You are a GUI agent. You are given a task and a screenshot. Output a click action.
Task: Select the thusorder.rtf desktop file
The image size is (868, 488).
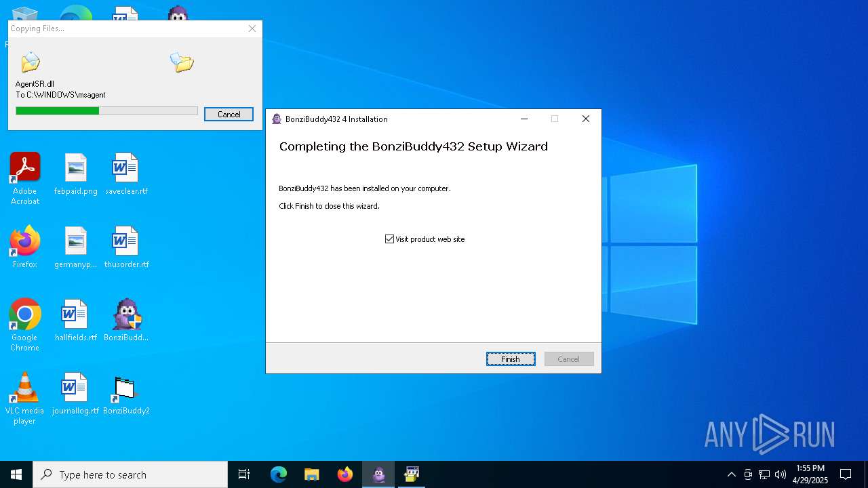click(126, 247)
